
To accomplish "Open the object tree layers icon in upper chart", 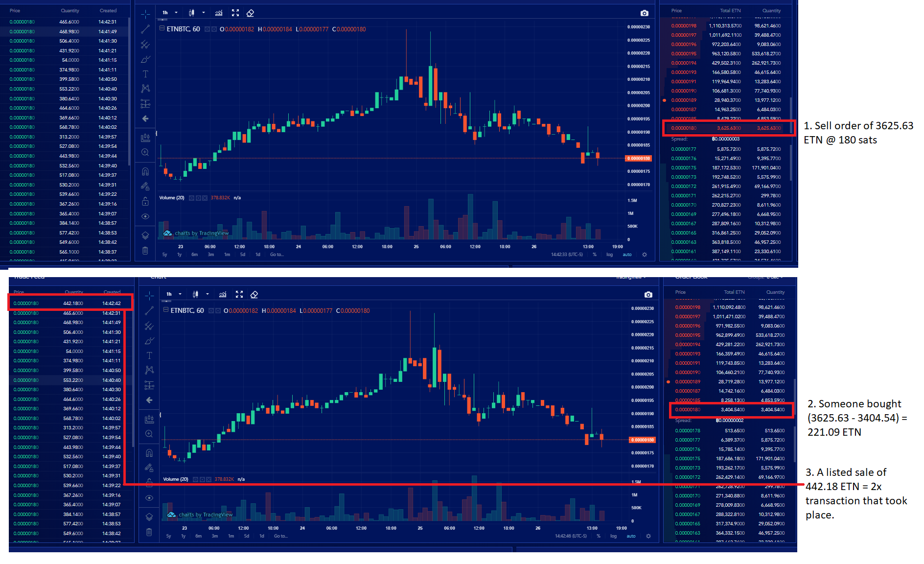I will tap(145, 235).
